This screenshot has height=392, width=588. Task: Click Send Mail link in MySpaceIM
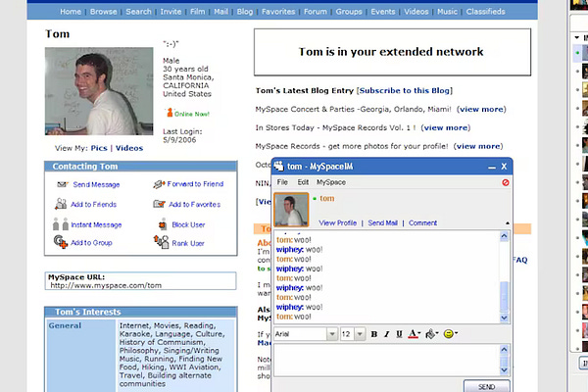point(382,222)
